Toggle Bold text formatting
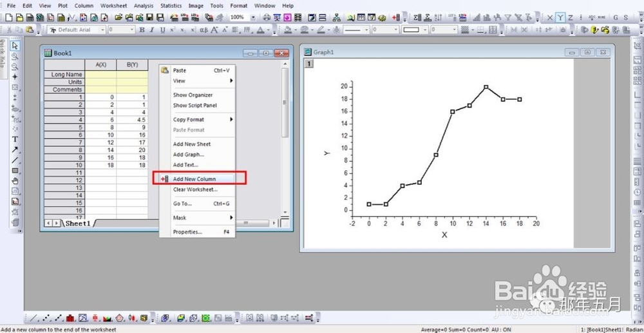 coord(142,30)
